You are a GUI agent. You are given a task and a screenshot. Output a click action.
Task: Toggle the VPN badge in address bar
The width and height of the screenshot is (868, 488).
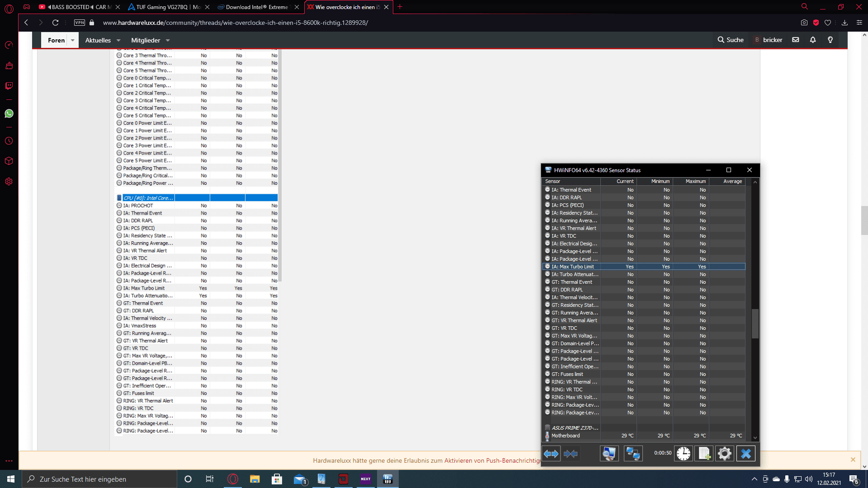click(x=80, y=23)
